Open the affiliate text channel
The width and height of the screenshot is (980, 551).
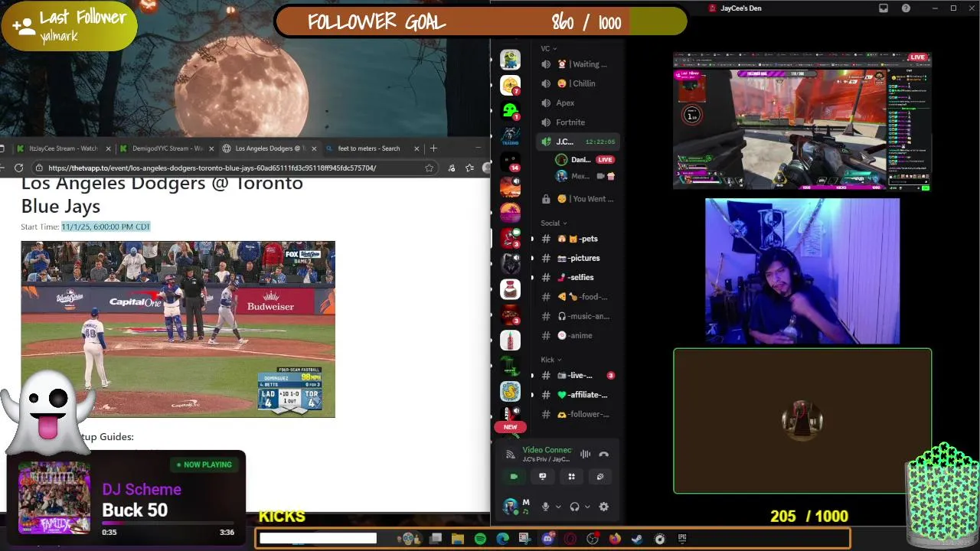[x=576, y=395]
